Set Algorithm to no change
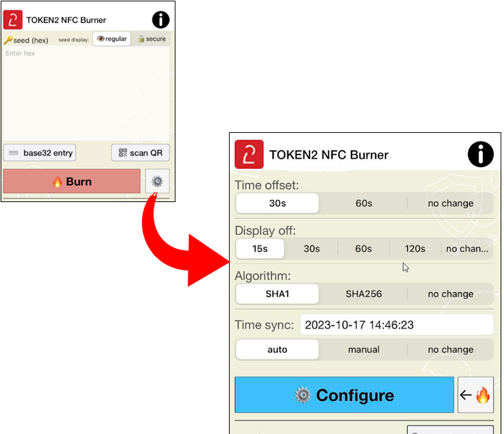504x434 pixels. pos(450,294)
